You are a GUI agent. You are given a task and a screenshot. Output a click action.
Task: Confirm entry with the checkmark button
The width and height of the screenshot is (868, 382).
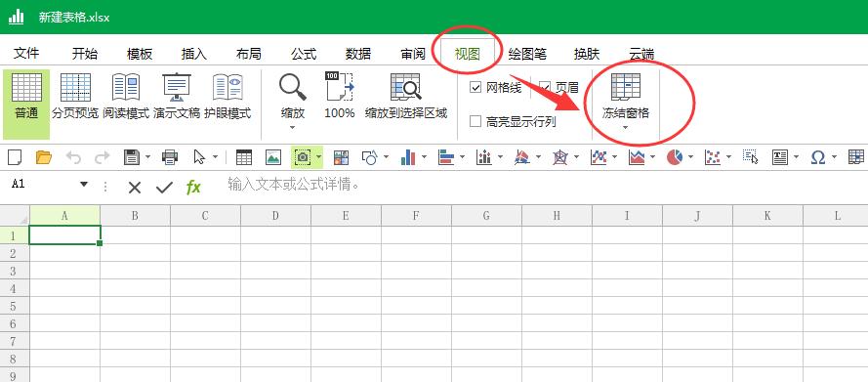pyautogui.click(x=164, y=188)
